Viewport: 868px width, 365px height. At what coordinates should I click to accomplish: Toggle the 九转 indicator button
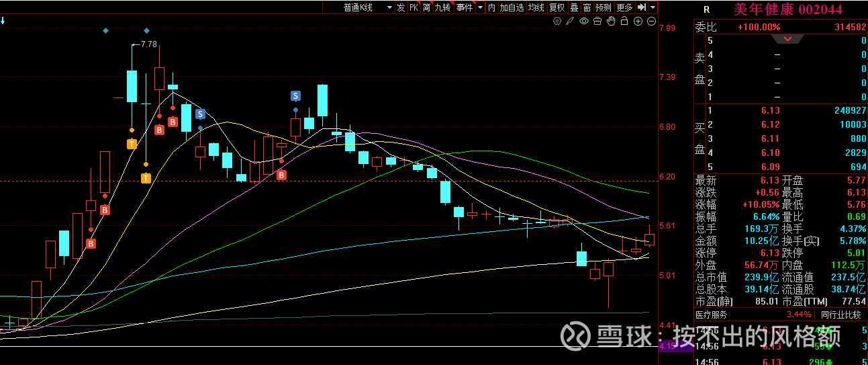tap(442, 7)
